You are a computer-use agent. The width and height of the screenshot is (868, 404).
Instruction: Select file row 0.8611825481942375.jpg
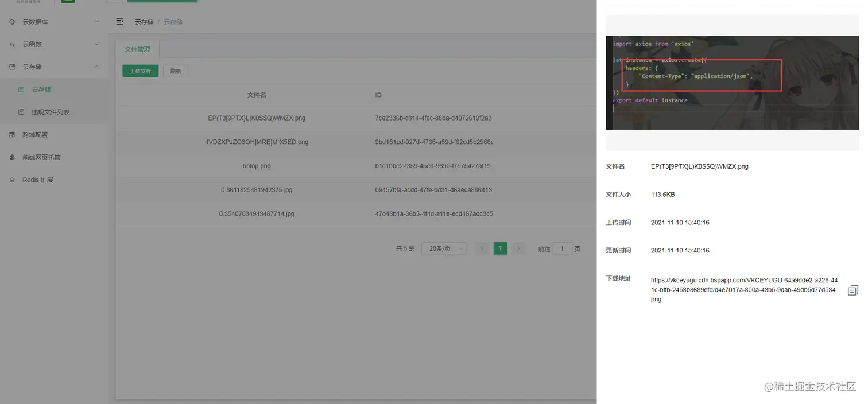pyautogui.click(x=356, y=189)
